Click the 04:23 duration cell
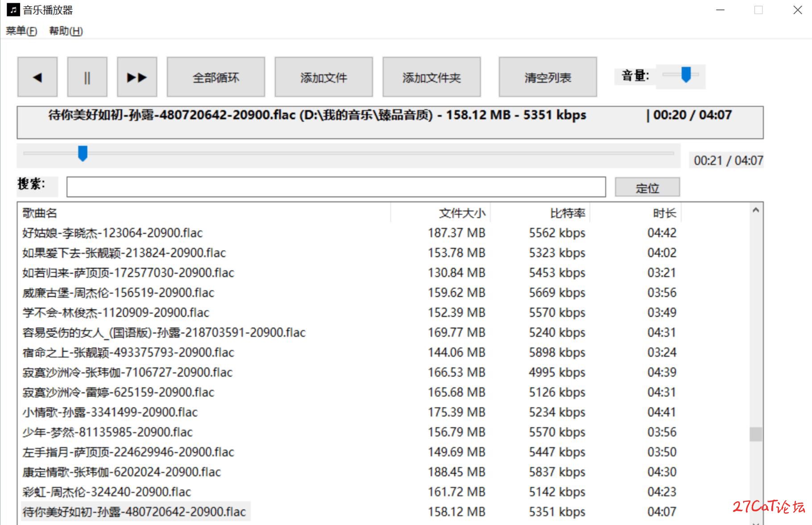The width and height of the screenshot is (812, 525). pyautogui.click(x=662, y=492)
